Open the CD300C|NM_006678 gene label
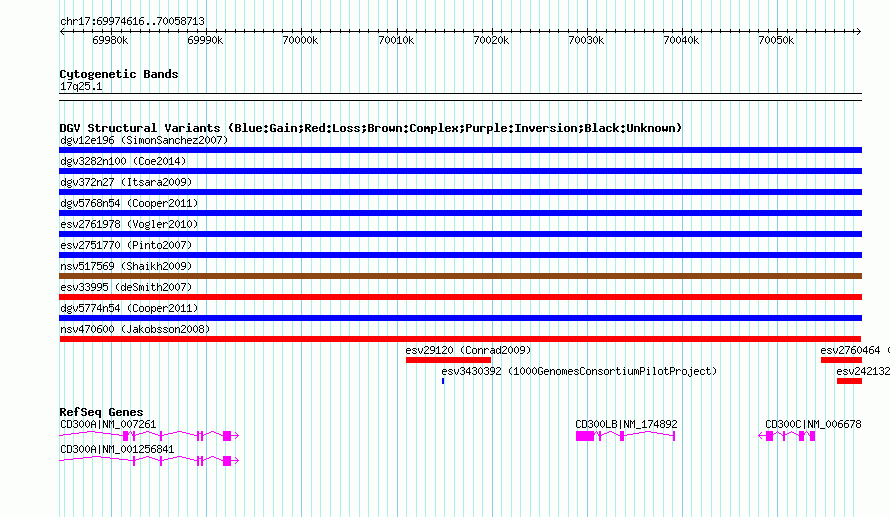Screen dimensions: 890x517 coord(813,424)
